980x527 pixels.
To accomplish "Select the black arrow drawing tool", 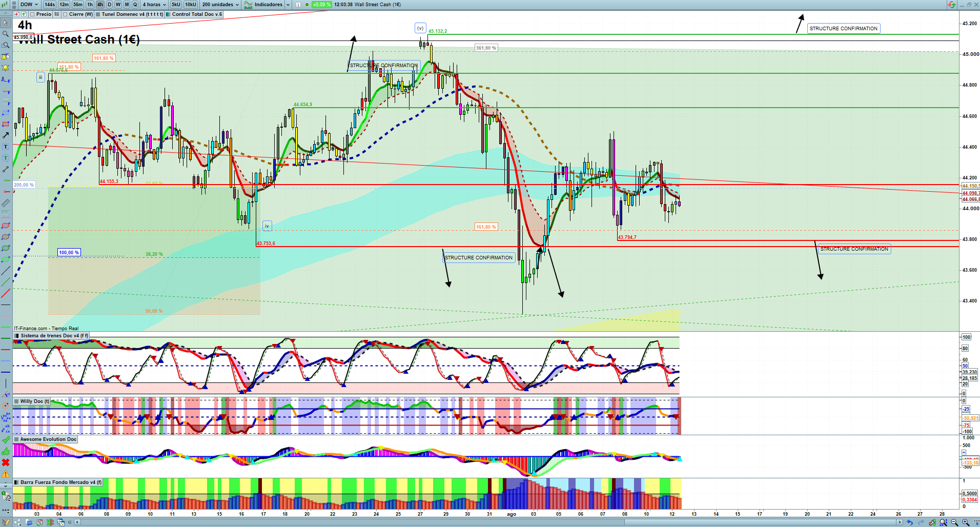I will pos(6,135).
